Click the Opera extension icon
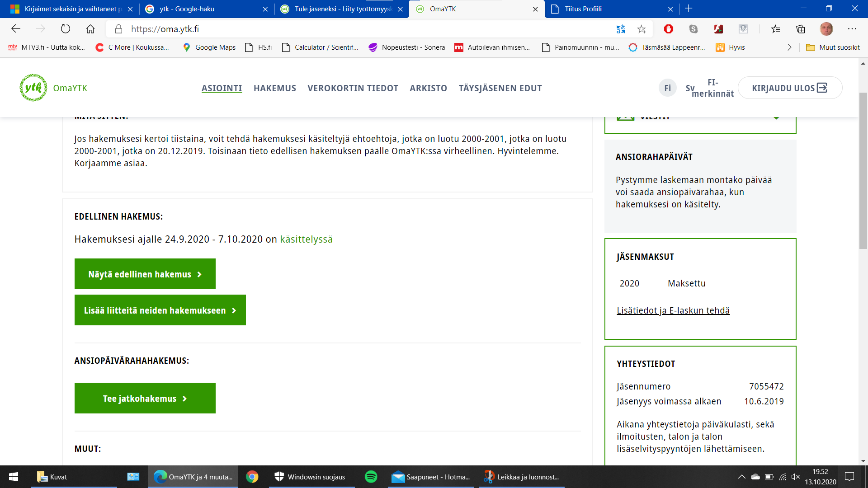This screenshot has height=488, width=868. coord(669,29)
